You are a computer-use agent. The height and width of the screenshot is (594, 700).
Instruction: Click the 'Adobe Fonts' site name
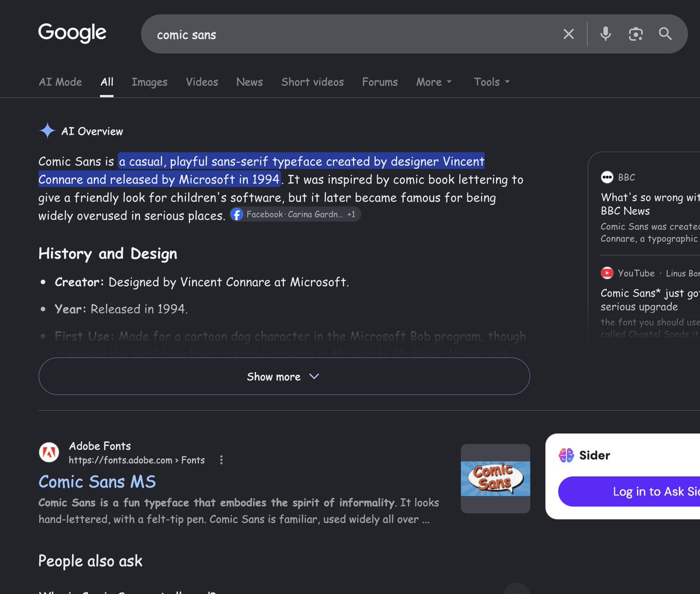point(100,446)
